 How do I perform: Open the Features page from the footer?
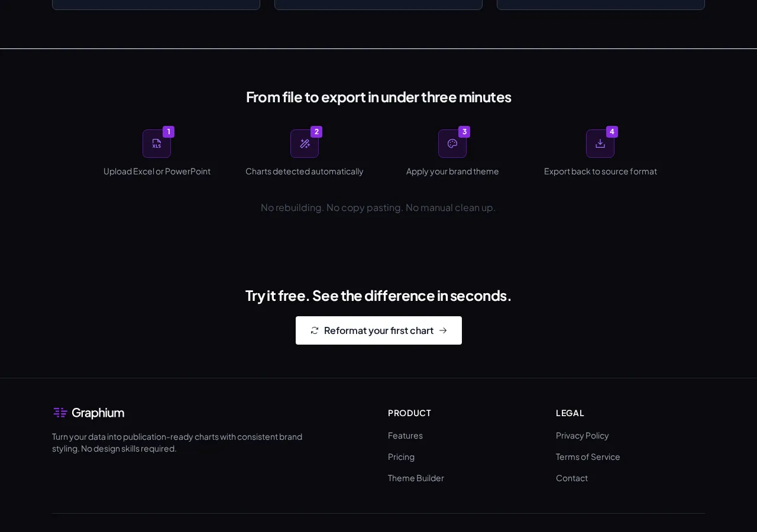pyautogui.click(x=405, y=436)
